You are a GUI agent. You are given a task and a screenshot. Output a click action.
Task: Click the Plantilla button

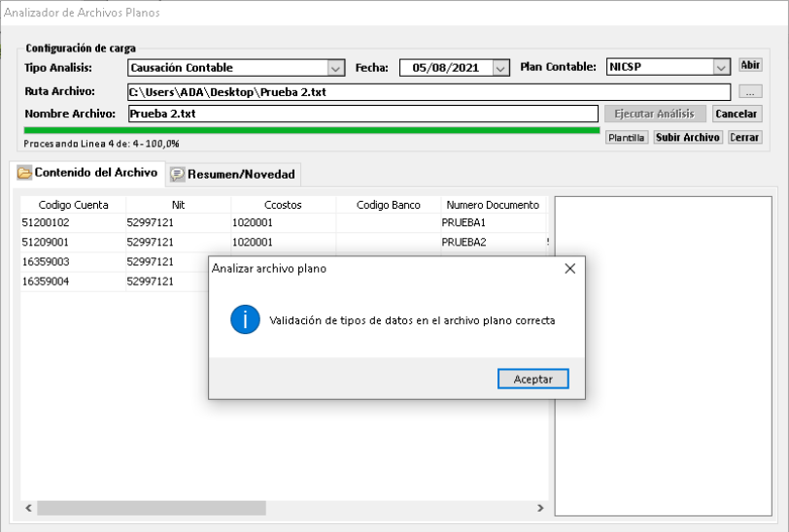(627, 138)
